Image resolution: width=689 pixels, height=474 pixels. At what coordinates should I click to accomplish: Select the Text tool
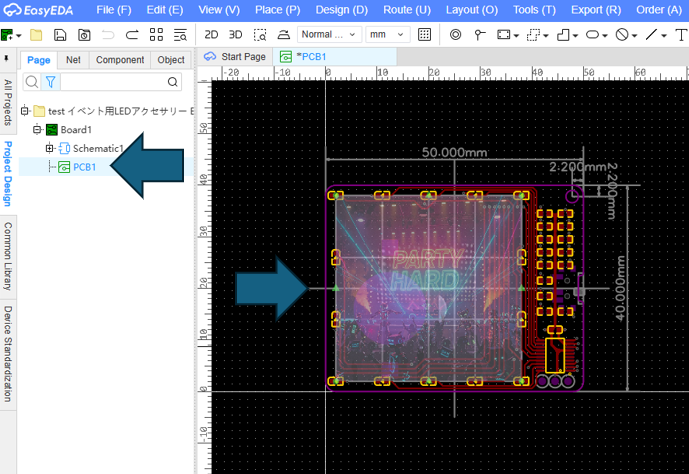[681, 34]
